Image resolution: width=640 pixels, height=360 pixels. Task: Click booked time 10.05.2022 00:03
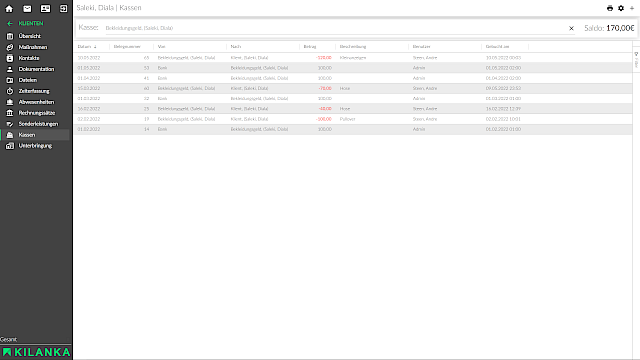(x=503, y=58)
